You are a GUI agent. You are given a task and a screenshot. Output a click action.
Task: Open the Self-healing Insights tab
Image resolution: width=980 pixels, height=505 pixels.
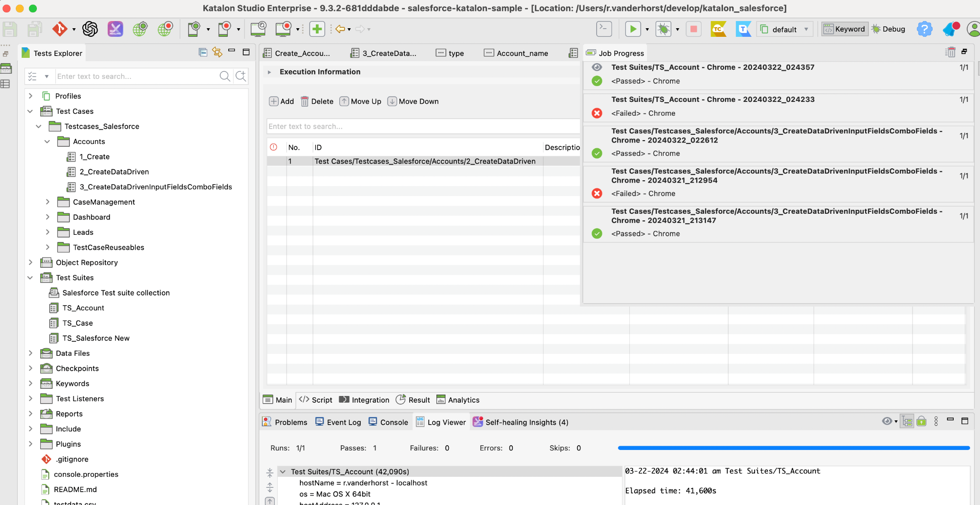point(521,422)
